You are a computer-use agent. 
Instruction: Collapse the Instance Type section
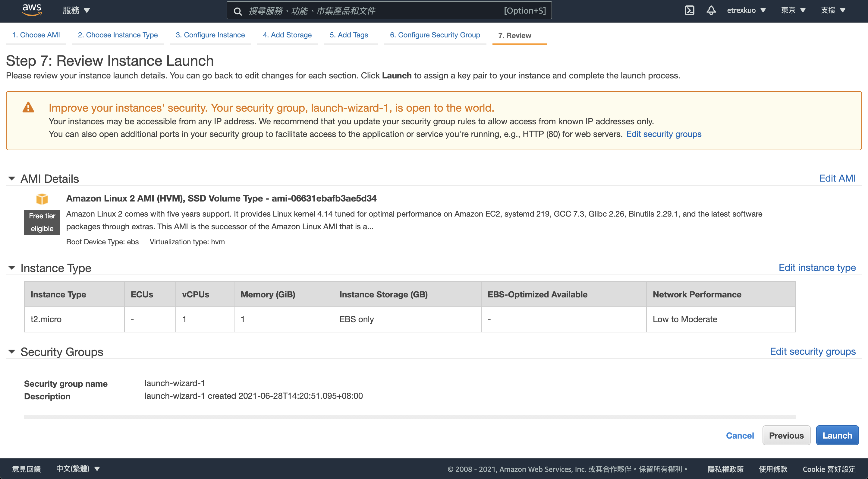click(x=12, y=268)
